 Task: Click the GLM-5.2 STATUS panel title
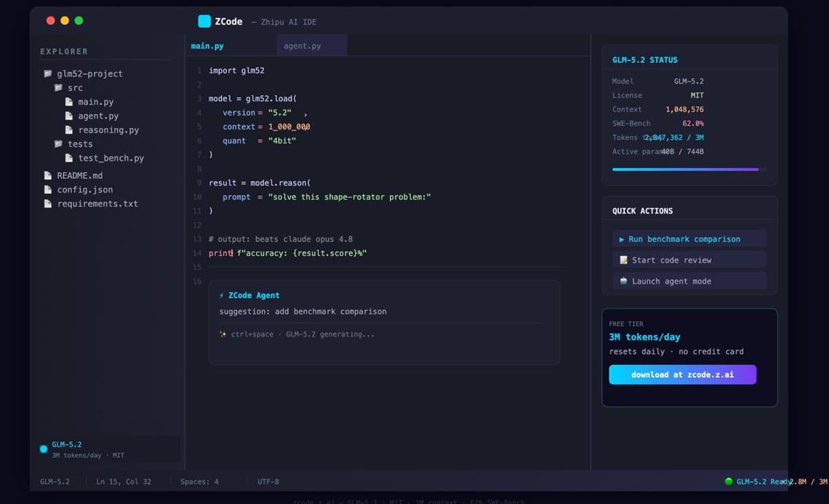644,59
